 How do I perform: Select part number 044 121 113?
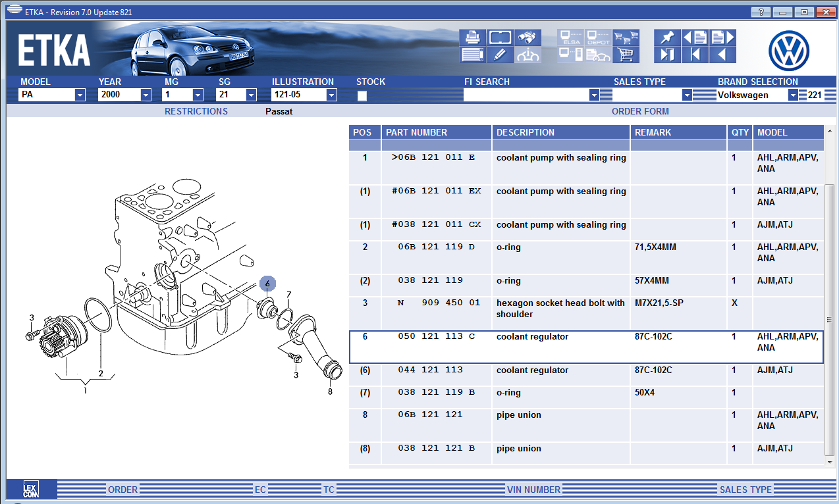[x=430, y=370]
